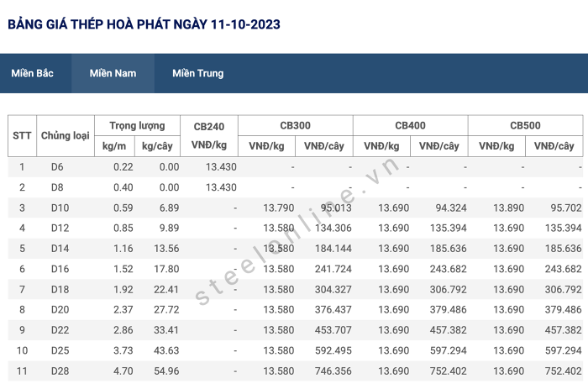
Task: Click the 'Trọng lượng' header cell
Action: point(137,126)
